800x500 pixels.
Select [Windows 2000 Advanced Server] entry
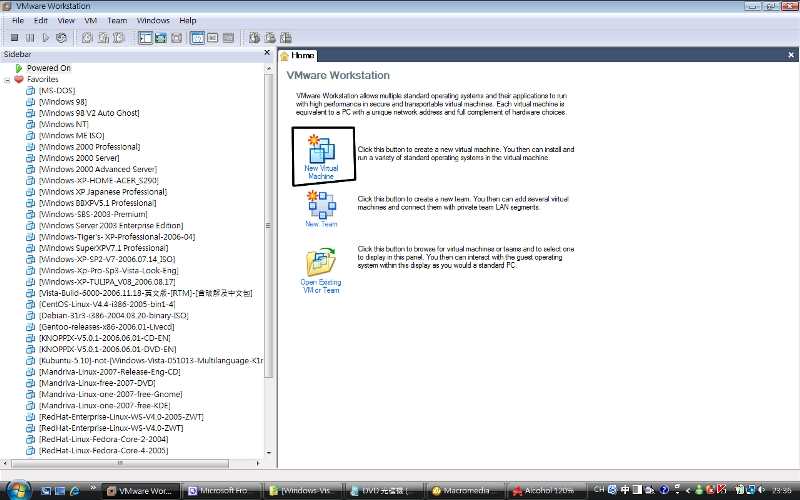tap(98, 169)
